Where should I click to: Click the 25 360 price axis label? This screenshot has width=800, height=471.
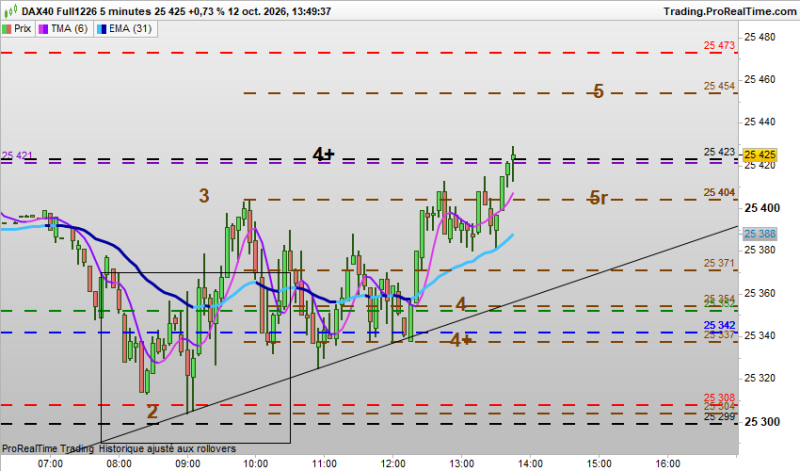click(760, 293)
